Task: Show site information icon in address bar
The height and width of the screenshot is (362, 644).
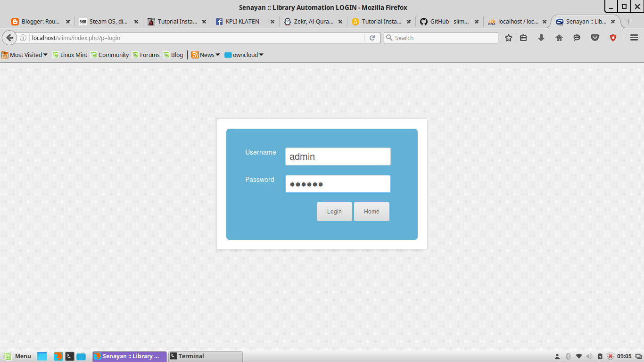Action: pos(23,38)
